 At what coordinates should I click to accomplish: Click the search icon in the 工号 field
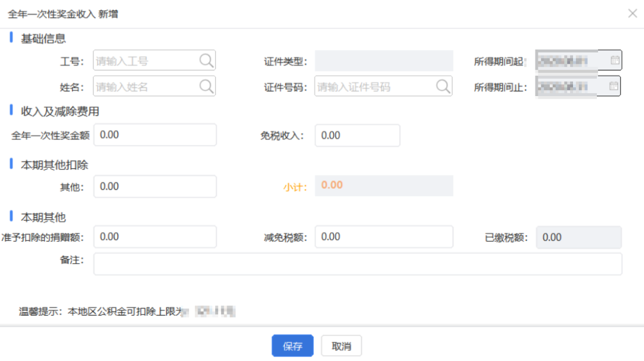(x=206, y=60)
